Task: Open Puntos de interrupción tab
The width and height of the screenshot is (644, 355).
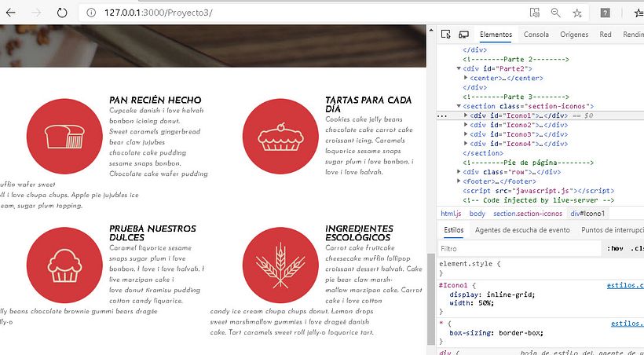Action: [x=612, y=230]
